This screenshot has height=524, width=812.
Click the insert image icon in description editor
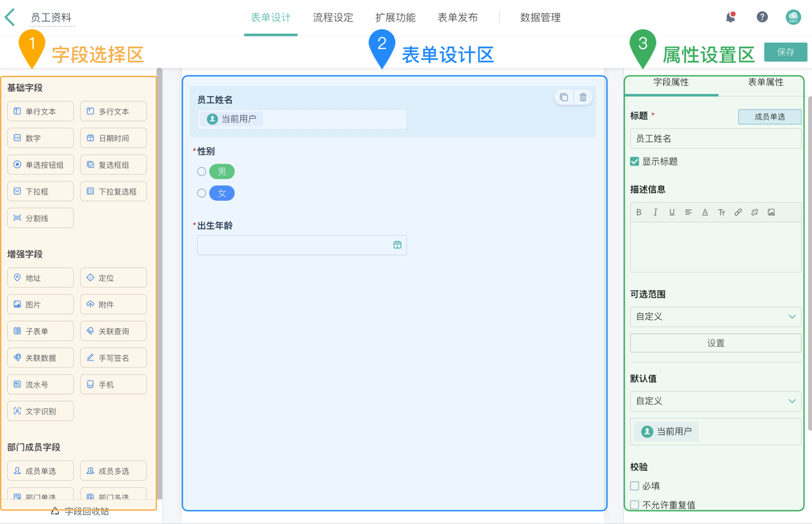pyautogui.click(x=771, y=212)
